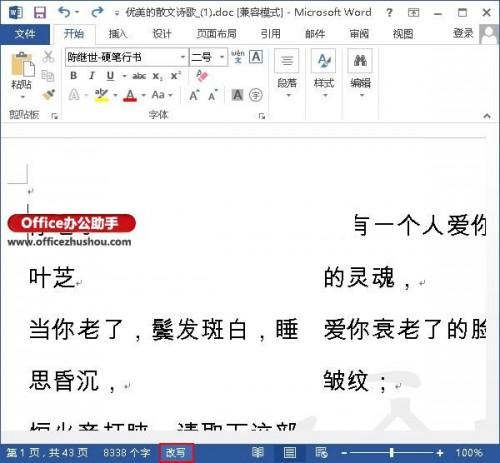This screenshot has width=500, height=463.
Task: Switch to Web Layout view
Action: pos(321,453)
